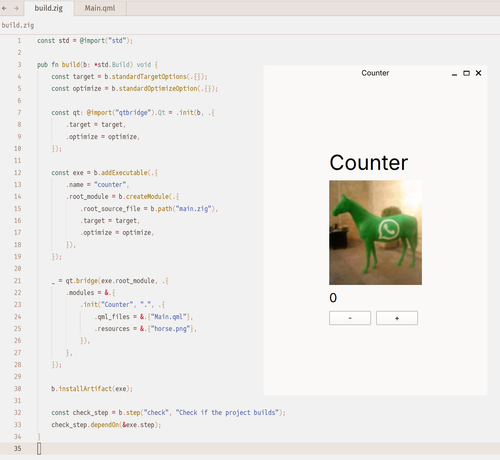Click the addExecutable call on line 12
This screenshot has width=500, height=460.
click(124, 173)
